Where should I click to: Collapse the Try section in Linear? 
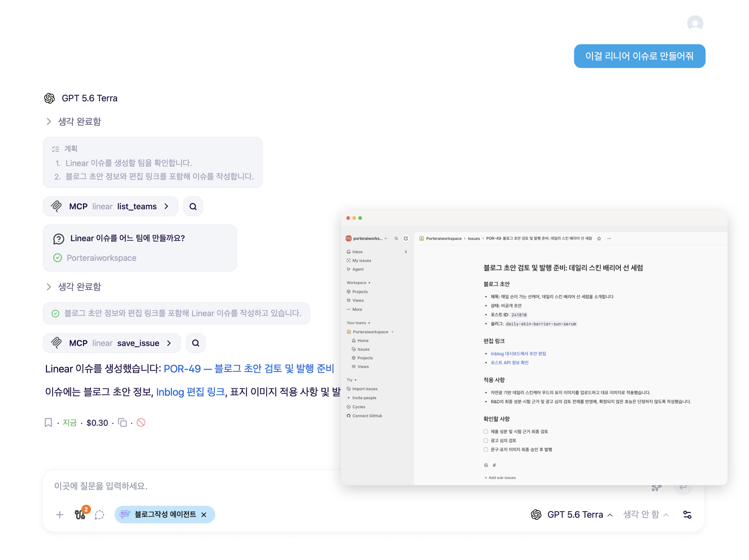(x=352, y=380)
